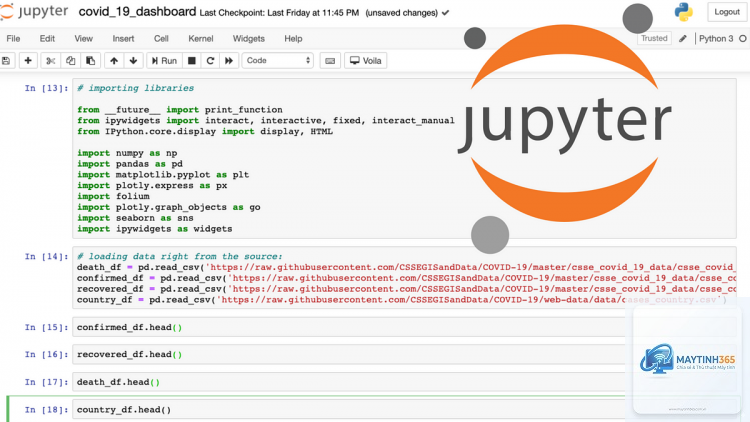The height and width of the screenshot is (422, 750).
Task: Click the Logout button
Action: click(727, 12)
